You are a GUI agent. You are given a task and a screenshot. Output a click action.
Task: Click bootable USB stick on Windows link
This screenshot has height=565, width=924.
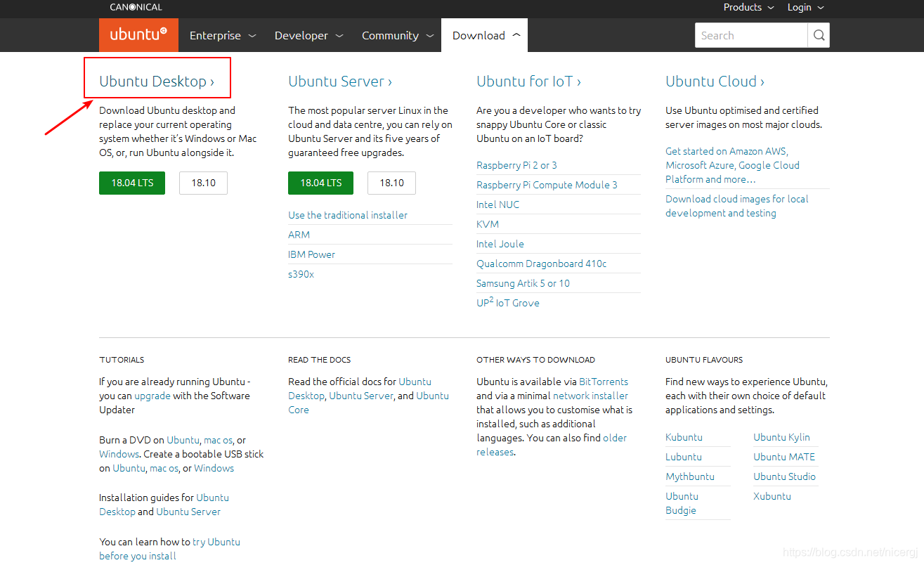pyautogui.click(x=214, y=468)
